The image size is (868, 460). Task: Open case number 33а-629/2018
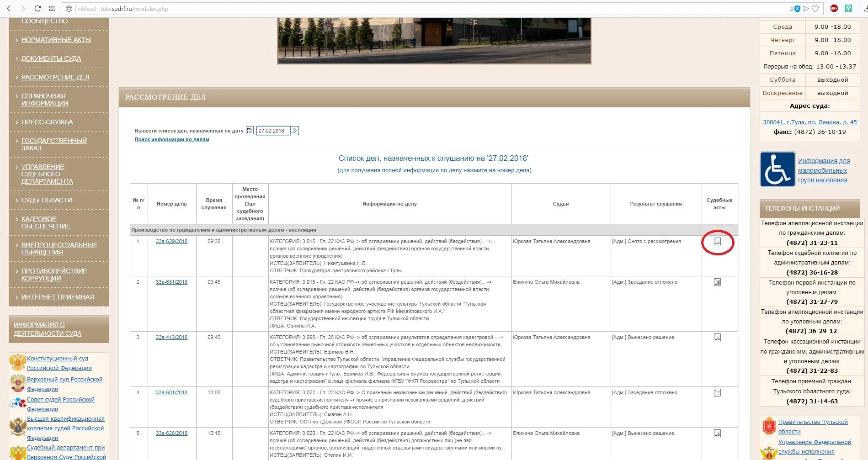point(171,241)
